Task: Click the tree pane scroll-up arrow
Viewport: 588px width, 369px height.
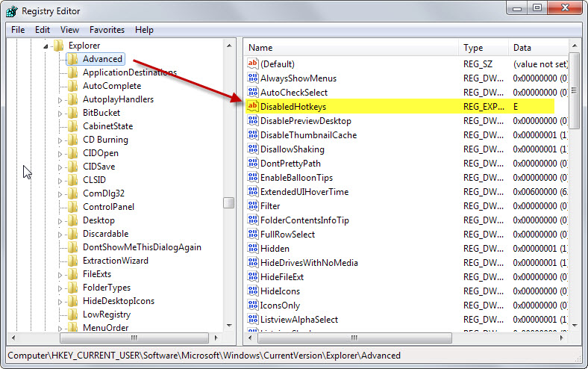Action: click(229, 46)
